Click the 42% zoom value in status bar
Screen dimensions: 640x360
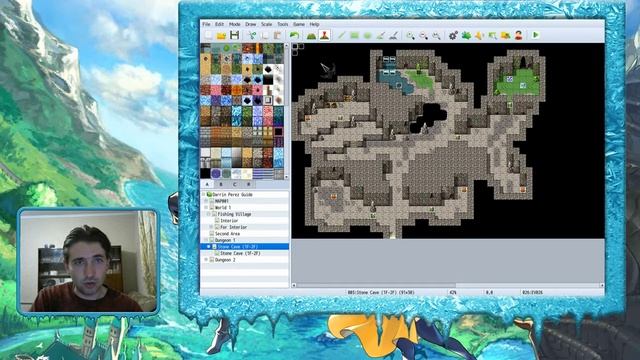(x=453, y=293)
